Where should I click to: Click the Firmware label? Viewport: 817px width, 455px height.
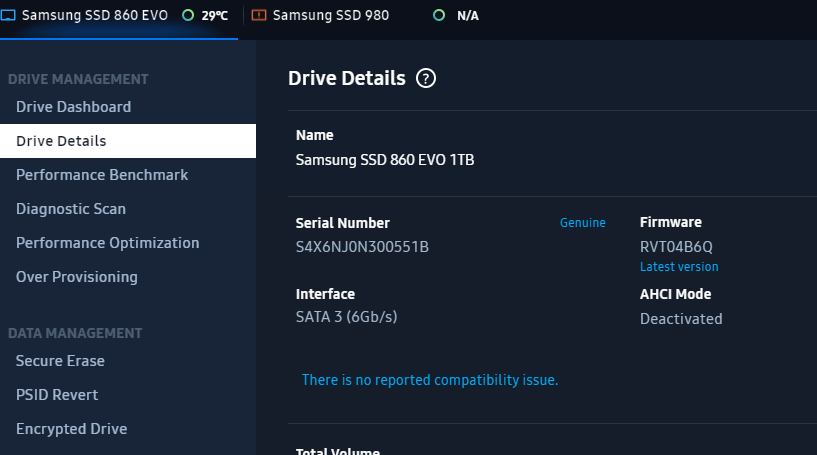click(x=671, y=222)
